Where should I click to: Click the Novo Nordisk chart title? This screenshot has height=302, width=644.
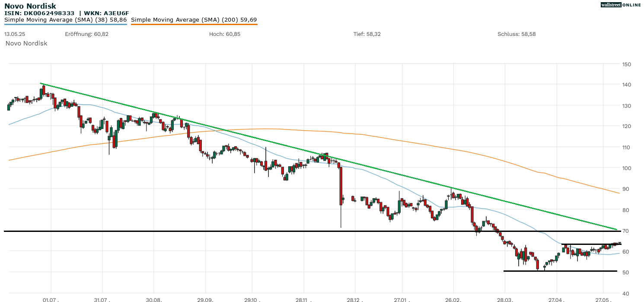[x=30, y=6]
